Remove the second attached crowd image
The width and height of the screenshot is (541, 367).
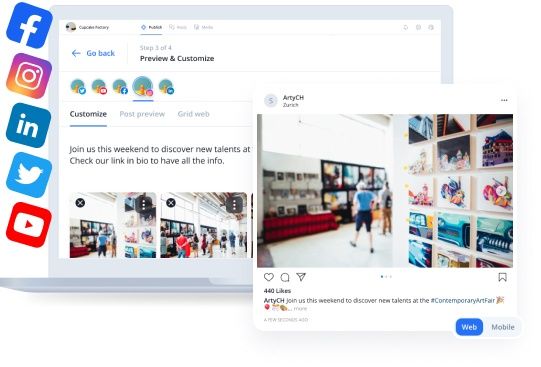click(171, 203)
